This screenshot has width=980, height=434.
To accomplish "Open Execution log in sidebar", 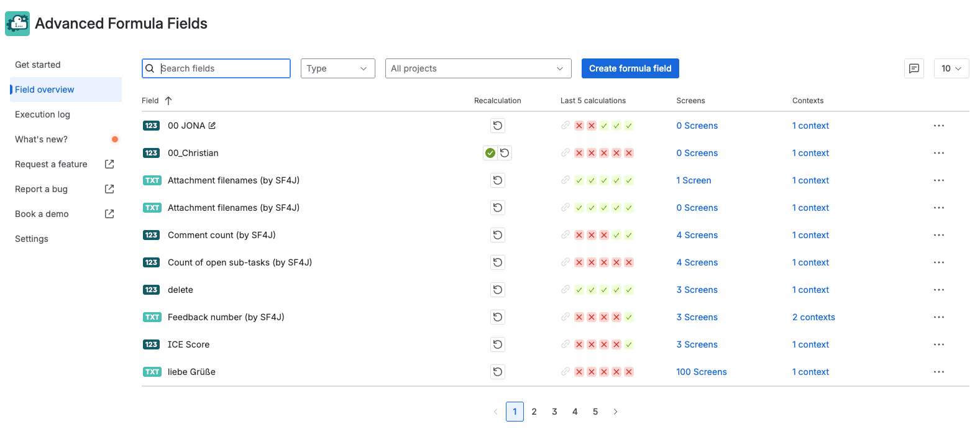I will tap(42, 114).
